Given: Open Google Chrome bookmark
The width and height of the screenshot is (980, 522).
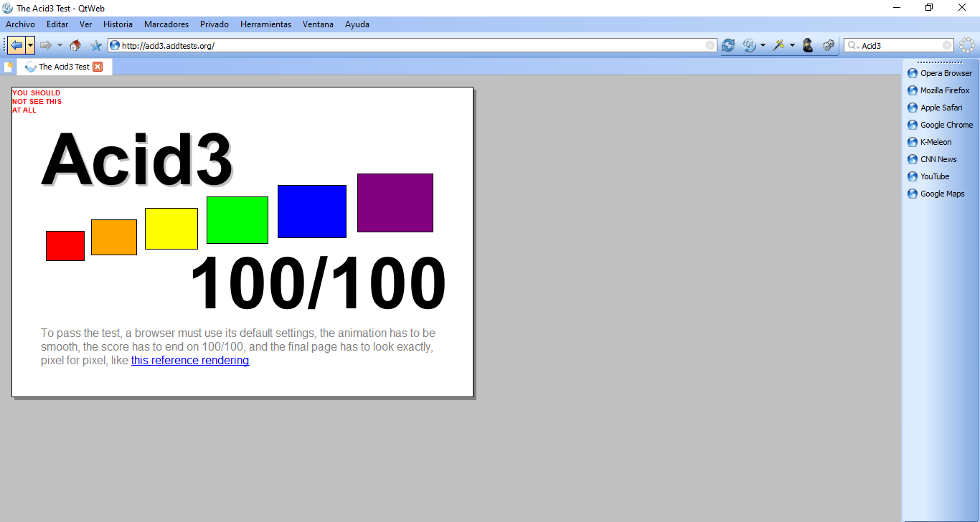Looking at the screenshot, I should coord(940,125).
